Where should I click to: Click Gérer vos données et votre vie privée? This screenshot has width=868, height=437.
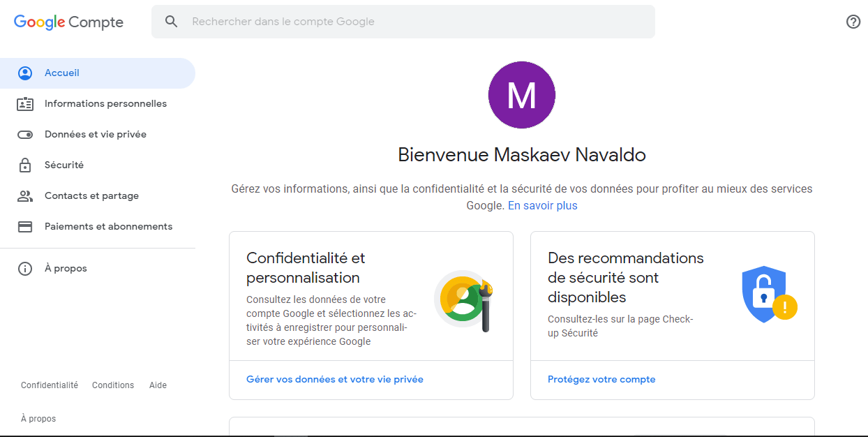335,379
